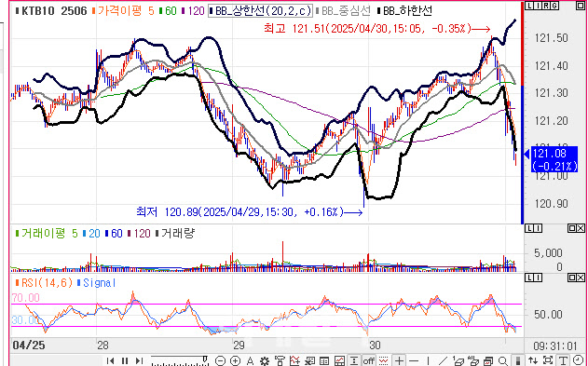Zoom out with the minus circle icon
Viewport: 588px width, 366px height.
[x=221, y=360]
